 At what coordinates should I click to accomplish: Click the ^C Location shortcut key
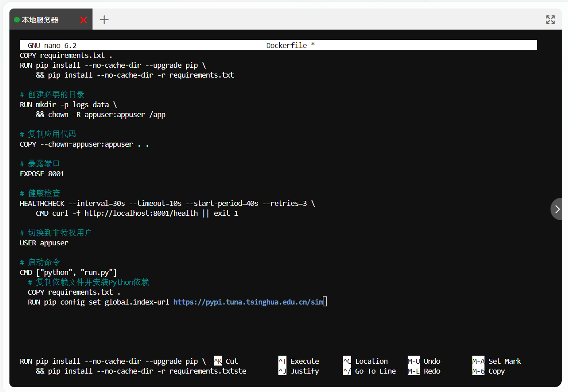click(347, 361)
